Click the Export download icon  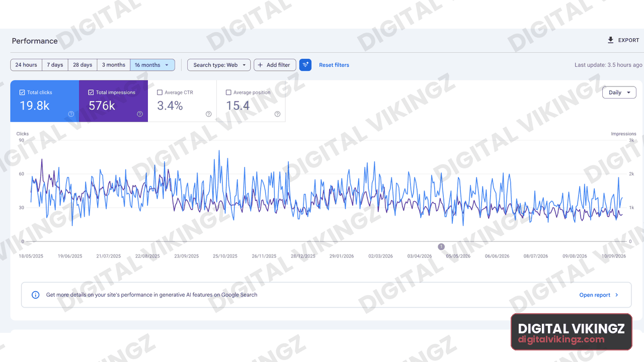pos(611,40)
